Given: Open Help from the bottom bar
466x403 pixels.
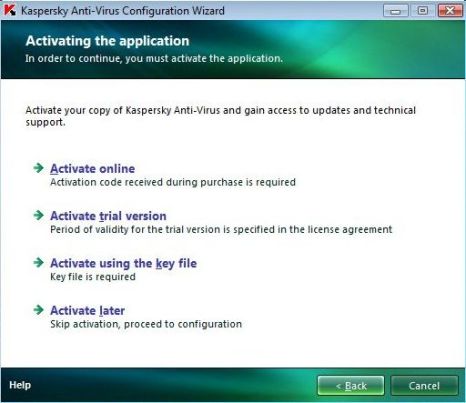Looking at the screenshot, I should (x=20, y=385).
